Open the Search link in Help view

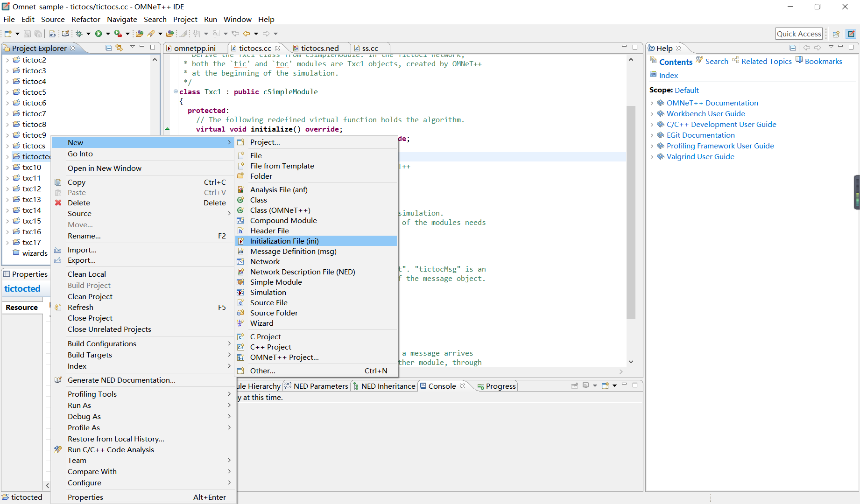[716, 61]
